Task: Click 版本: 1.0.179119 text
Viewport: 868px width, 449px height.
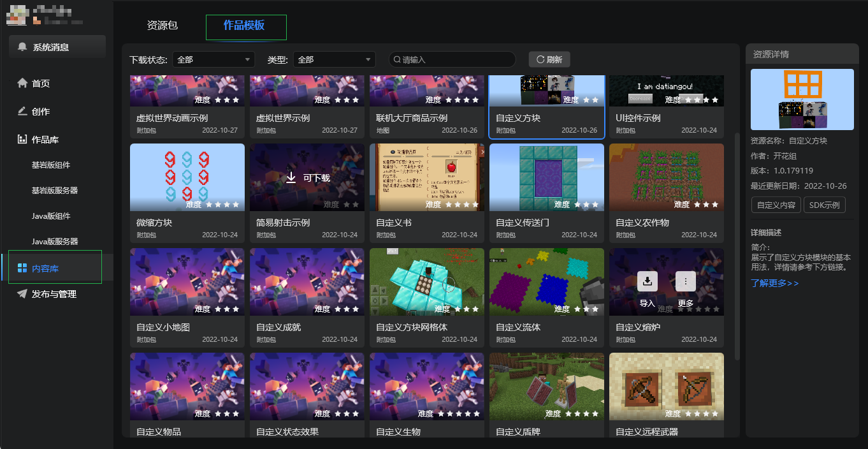Action: pos(782,171)
